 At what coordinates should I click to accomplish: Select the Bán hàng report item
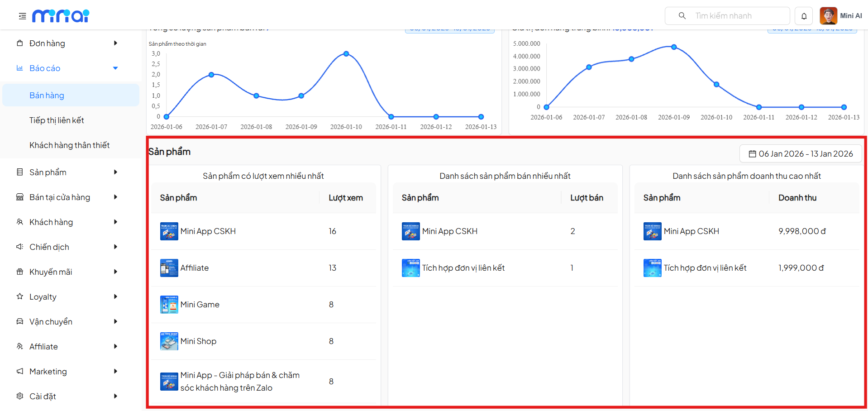click(47, 96)
